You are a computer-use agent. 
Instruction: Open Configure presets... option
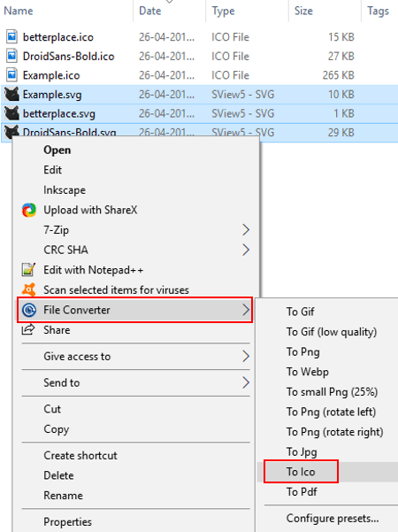pyautogui.click(x=333, y=519)
